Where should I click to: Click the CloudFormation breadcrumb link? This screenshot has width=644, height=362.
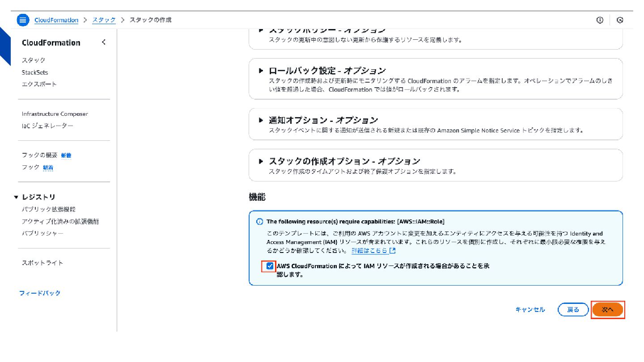(56, 20)
